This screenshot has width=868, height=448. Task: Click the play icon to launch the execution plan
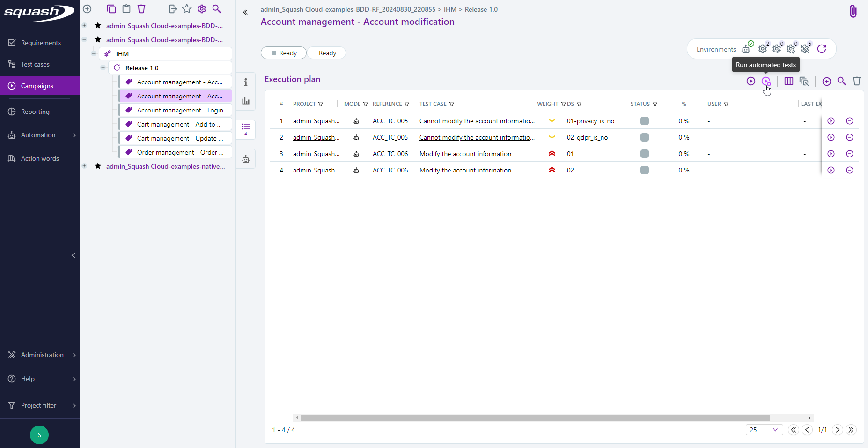[x=751, y=81]
